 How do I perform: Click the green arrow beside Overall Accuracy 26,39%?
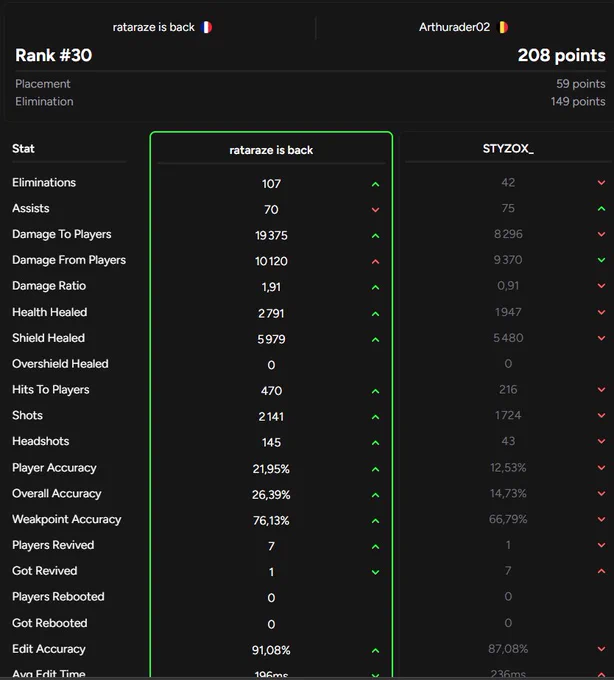376,495
